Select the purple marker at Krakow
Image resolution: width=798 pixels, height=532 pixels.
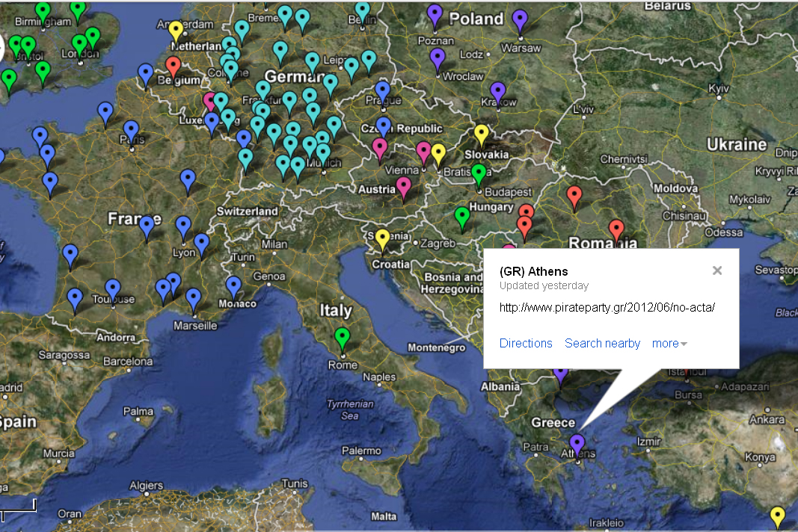point(498,90)
